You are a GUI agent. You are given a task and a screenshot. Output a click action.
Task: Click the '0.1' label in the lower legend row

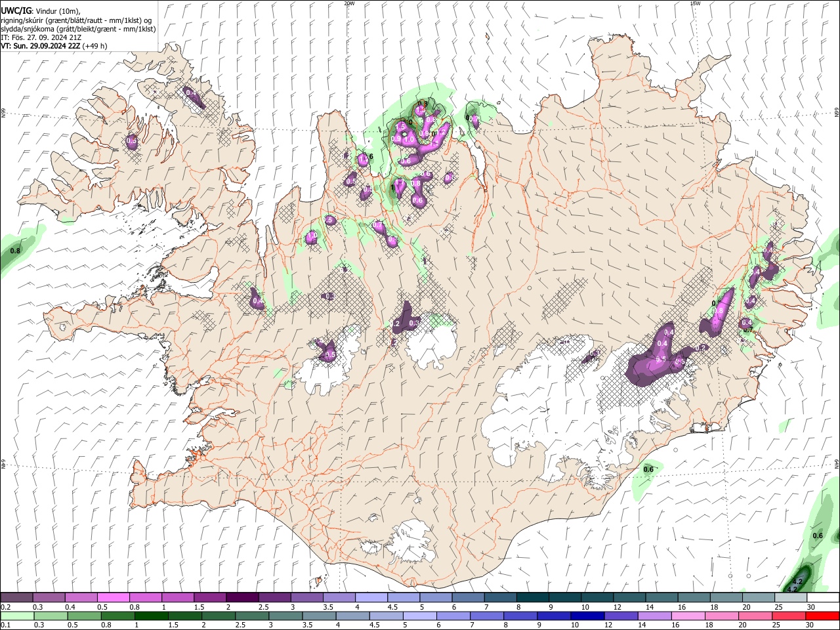coord(5,625)
